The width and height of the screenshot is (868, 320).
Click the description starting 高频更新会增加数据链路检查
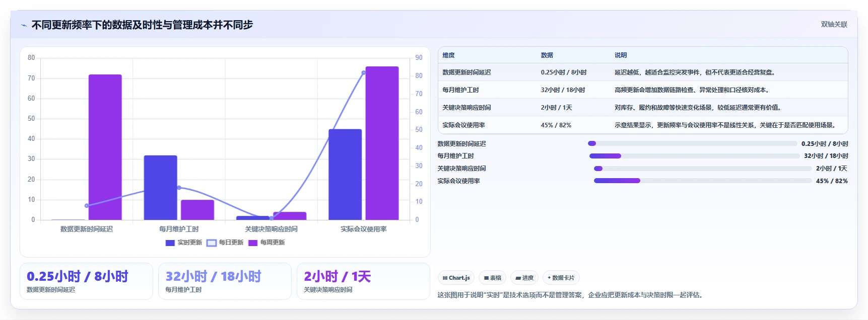click(x=693, y=90)
